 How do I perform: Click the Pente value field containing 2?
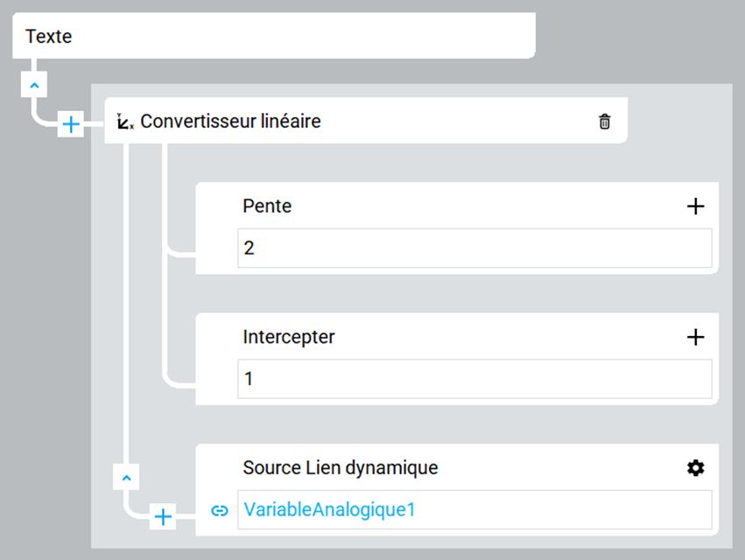tap(474, 248)
